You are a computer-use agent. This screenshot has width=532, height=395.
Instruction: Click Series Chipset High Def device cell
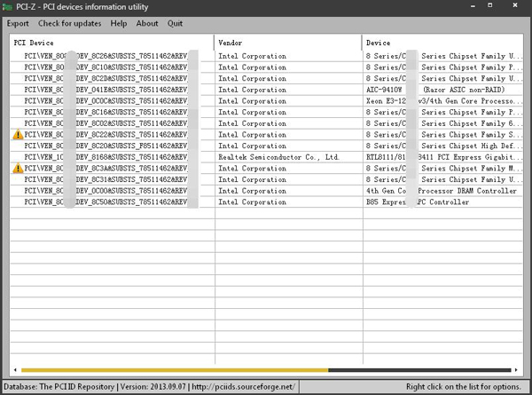(x=444, y=146)
